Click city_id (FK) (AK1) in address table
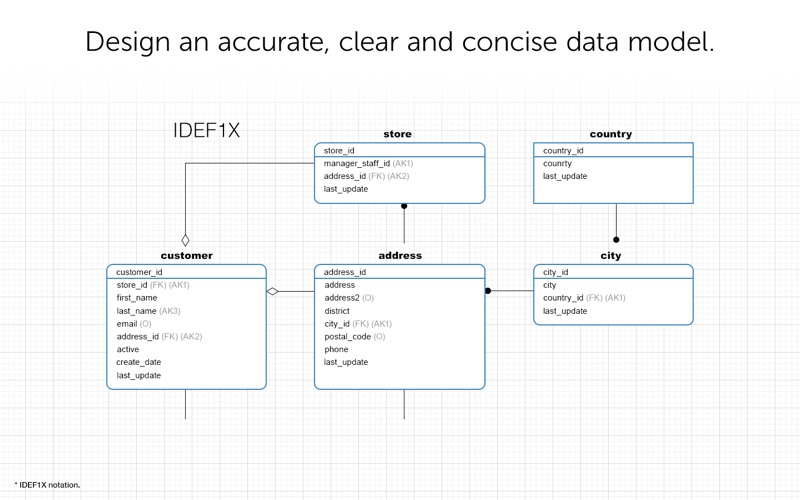800x500 pixels. point(358,323)
